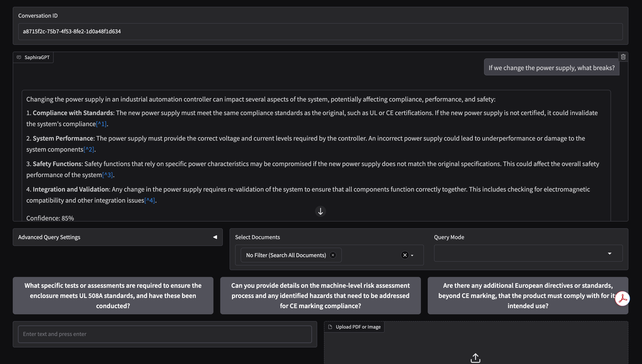Click the scroll-to-bottom arrow in chat

pyautogui.click(x=320, y=212)
